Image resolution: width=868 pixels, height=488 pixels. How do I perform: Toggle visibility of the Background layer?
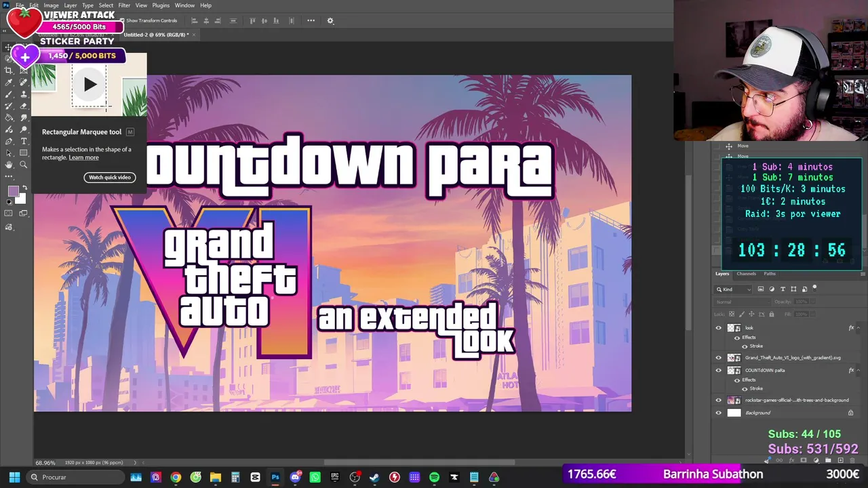719,413
